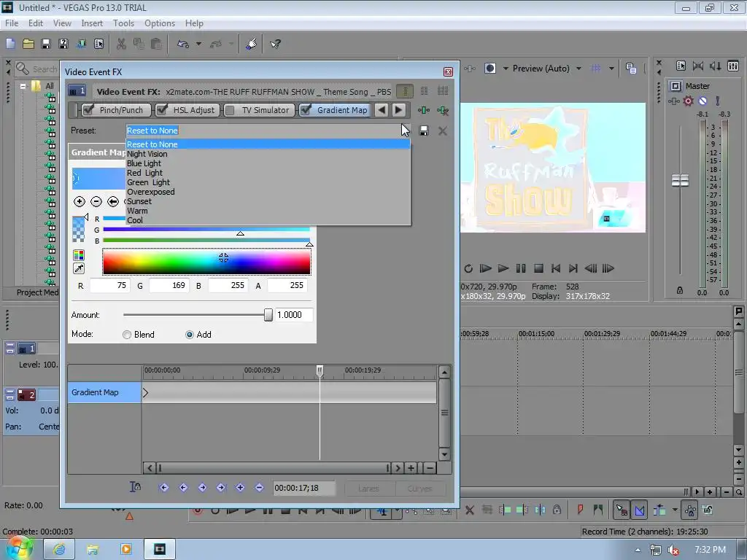The width and height of the screenshot is (747, 560).
Task: Click the Curves button
Action: click(419, 488)
